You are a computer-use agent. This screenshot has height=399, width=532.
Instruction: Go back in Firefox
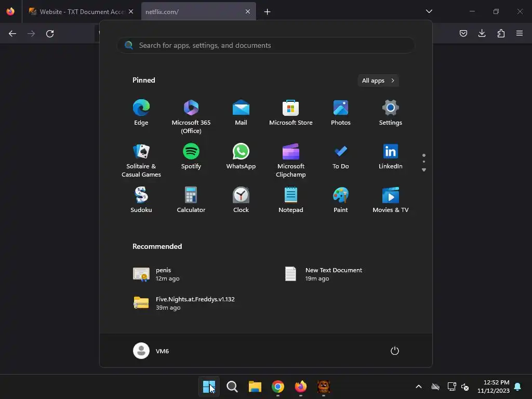pos(12,34)
